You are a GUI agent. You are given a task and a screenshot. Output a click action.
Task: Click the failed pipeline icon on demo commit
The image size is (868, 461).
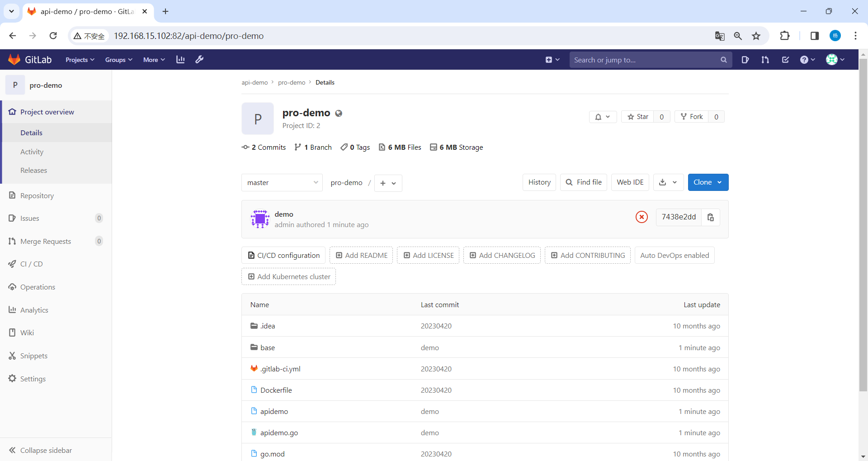(x=642, y=217)
